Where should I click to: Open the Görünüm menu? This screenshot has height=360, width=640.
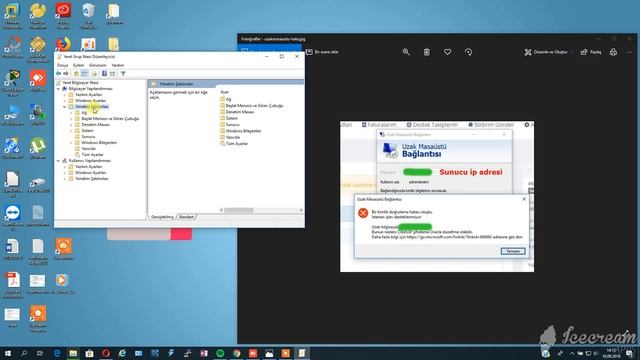pyautogui.click(x=98, y=65)
